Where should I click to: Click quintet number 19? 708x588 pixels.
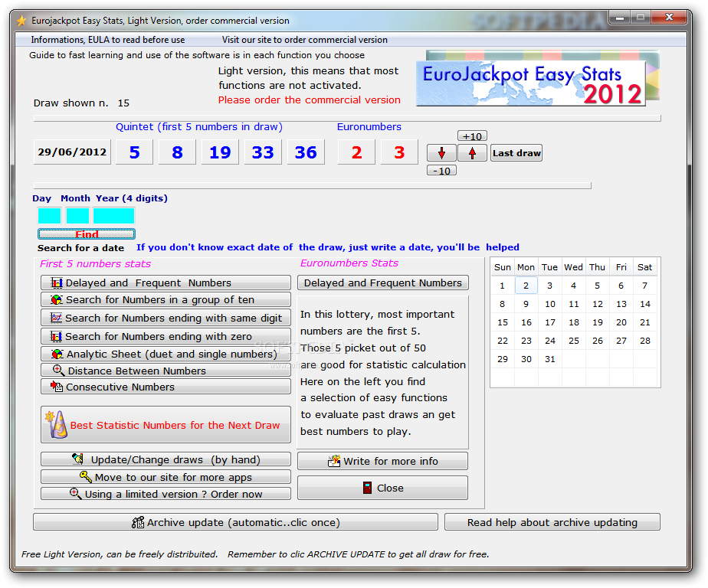pos(221,152)
